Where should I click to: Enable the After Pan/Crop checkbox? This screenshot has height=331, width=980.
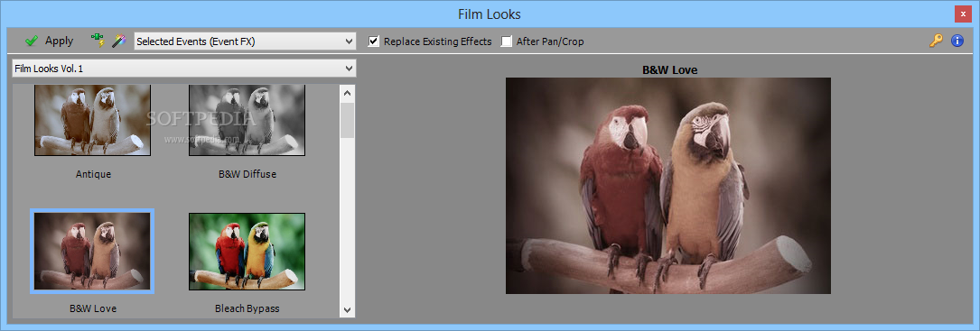506,41
